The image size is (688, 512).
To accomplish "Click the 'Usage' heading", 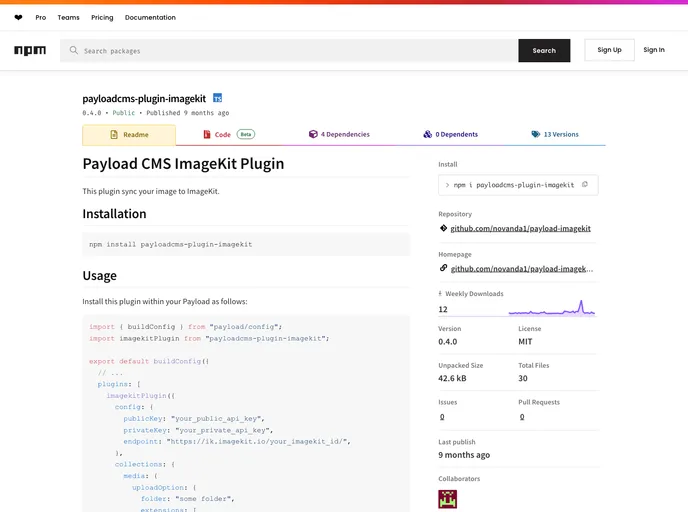I will pos(100,276).
